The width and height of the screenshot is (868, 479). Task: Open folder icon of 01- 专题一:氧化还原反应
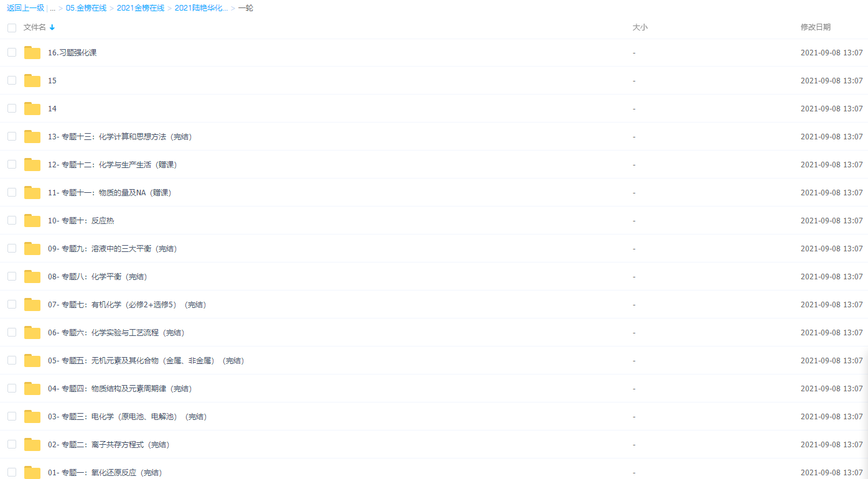point(32,472)
